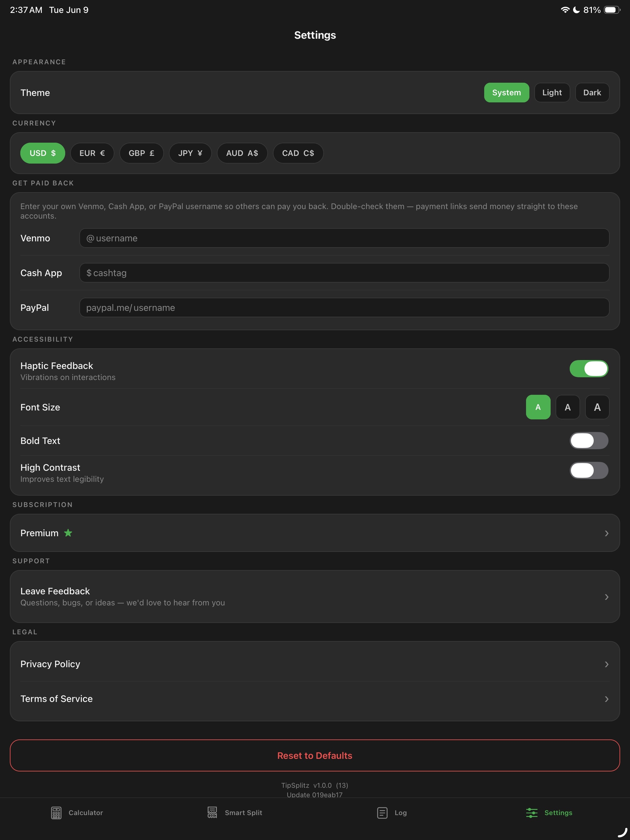Image resolution: width=630 pixels, height=840 pixels.
Task: Open the Leave Feedback entry
Action: (315, 596)
